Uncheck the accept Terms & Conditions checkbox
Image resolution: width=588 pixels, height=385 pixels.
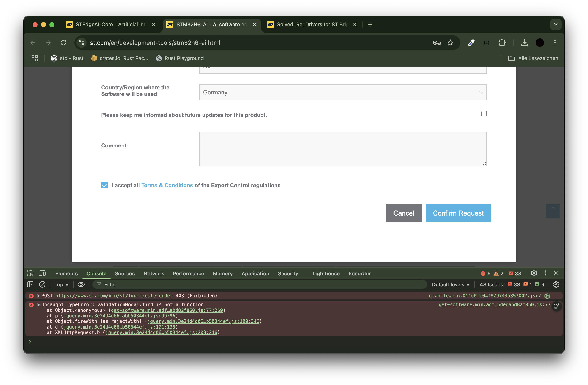(105, 185)
